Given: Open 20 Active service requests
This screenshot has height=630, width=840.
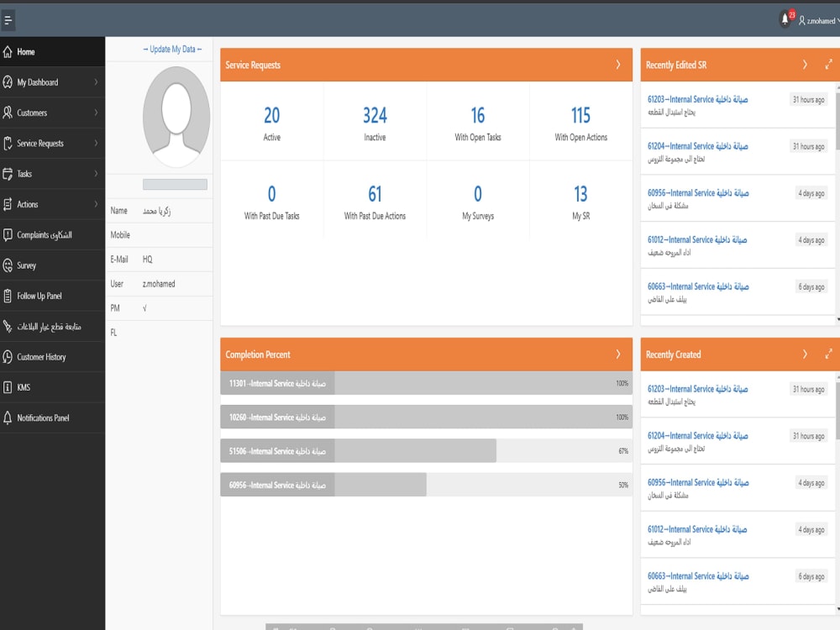Looking at the screenshot, I should click(x=271, y=123).
